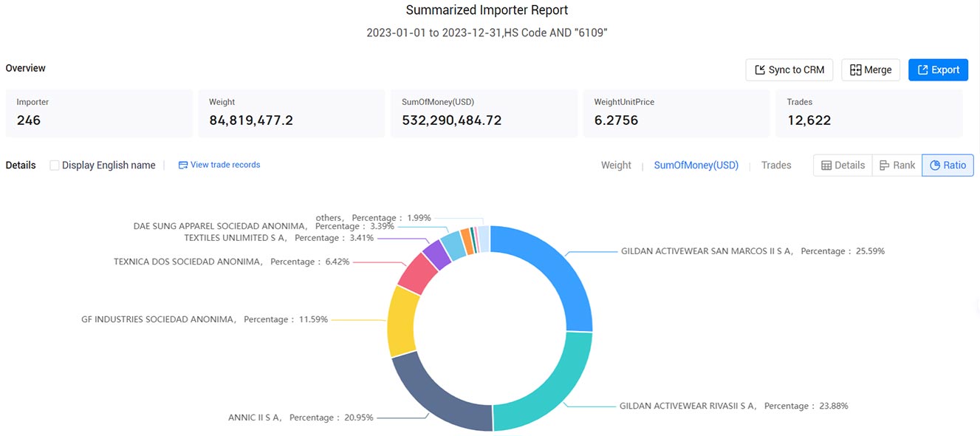The height and width of the screenshot is (436, 980).
Task: Export the importer report
Action: tap(938, 69)
